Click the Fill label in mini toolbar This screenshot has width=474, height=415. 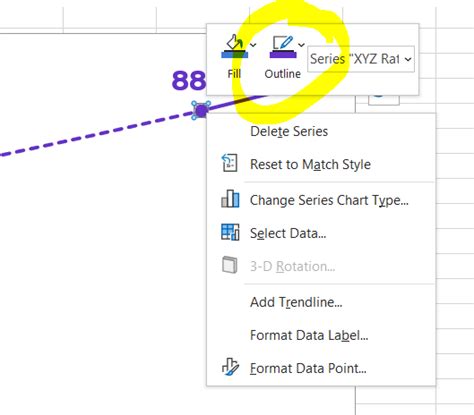click(234, 74)
